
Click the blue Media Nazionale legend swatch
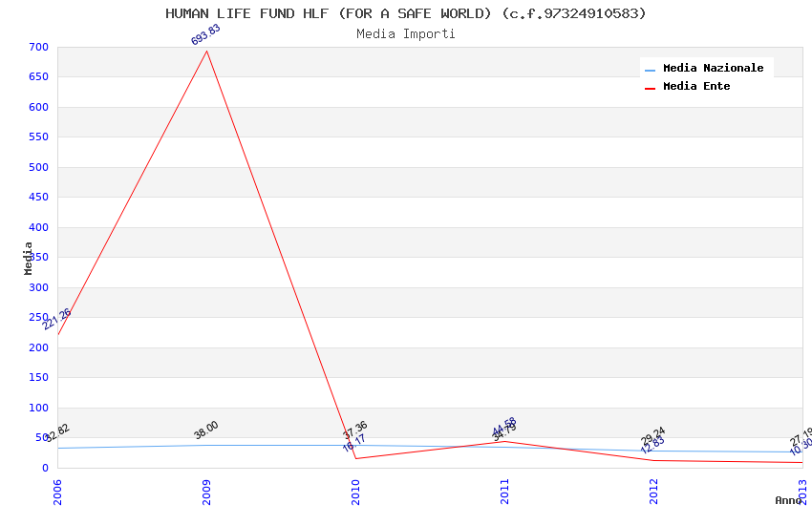point(650,70)
